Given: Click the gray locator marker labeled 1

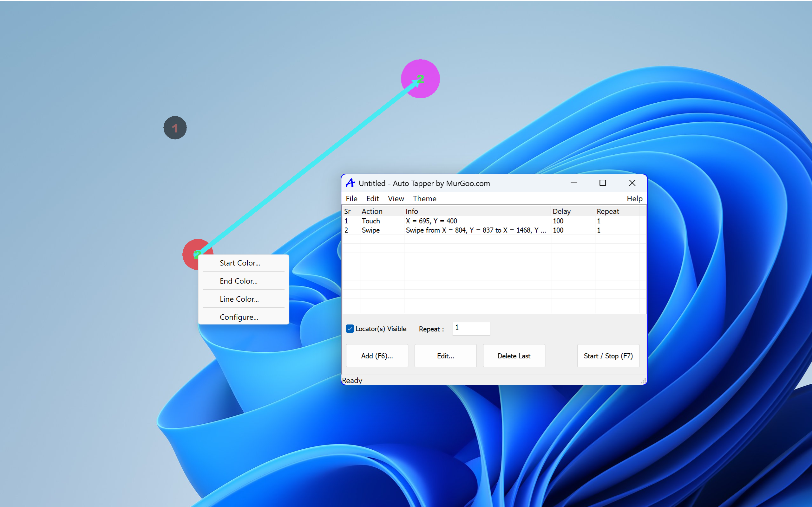Looking at the screenshot, I should (x=175, y=127).
